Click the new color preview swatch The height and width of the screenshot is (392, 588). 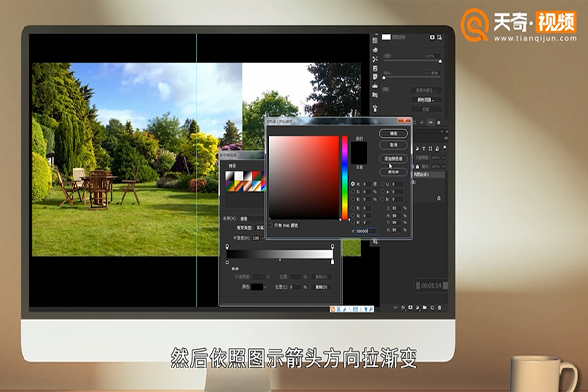pyautogui.click(x=361, y=147)
